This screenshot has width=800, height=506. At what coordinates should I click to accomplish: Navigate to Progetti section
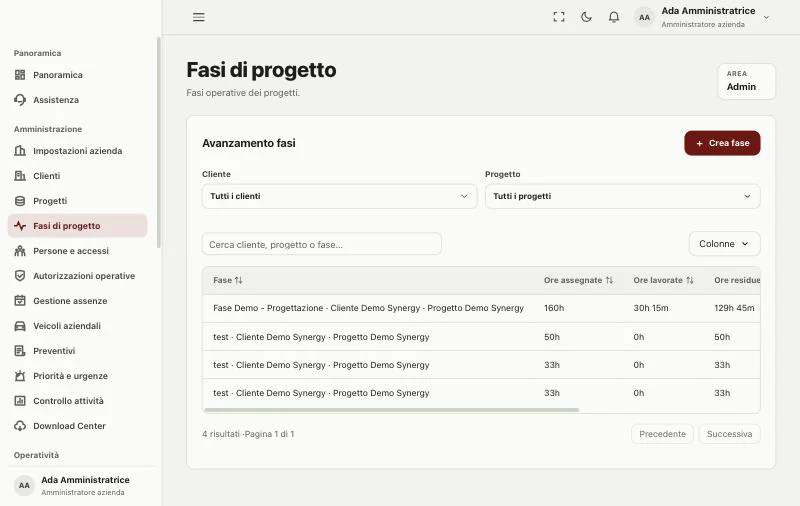coord(77,201)
